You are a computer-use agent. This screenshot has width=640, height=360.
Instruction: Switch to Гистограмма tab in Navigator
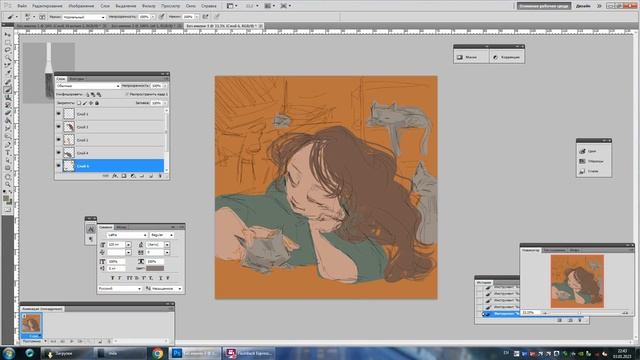pos(554,250)
